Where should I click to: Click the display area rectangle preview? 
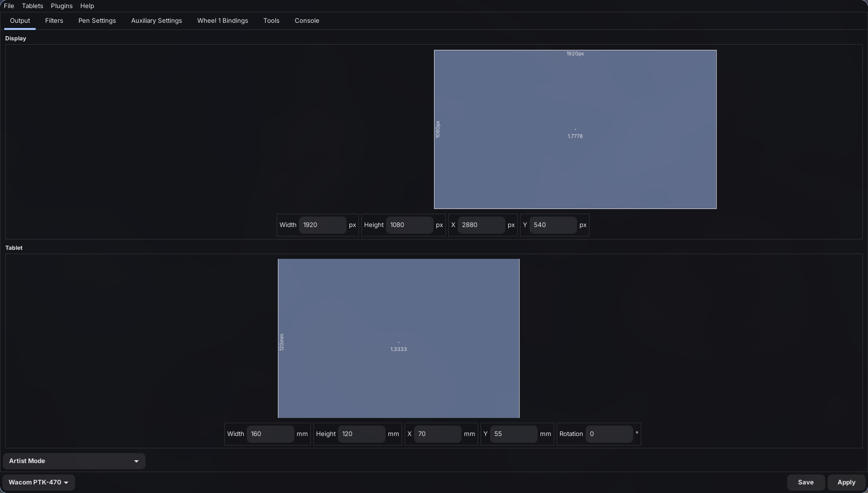(575, 129)
